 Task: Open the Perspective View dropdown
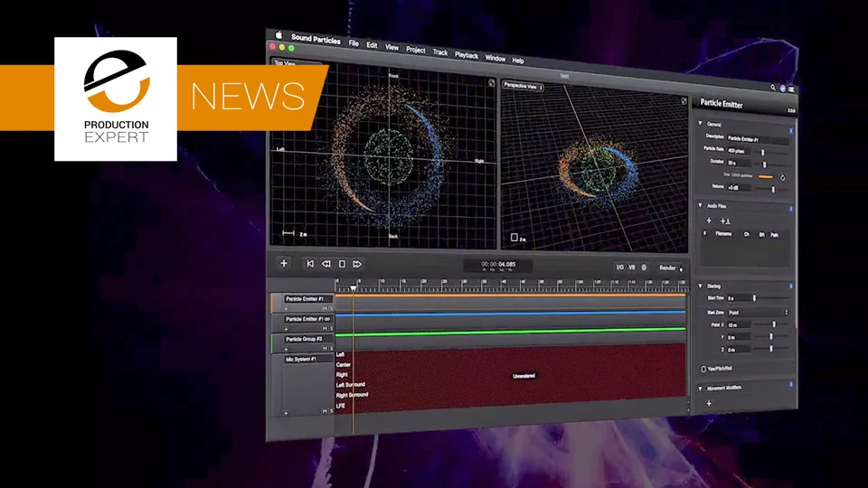pyautogui.click(x=524, y=87)
